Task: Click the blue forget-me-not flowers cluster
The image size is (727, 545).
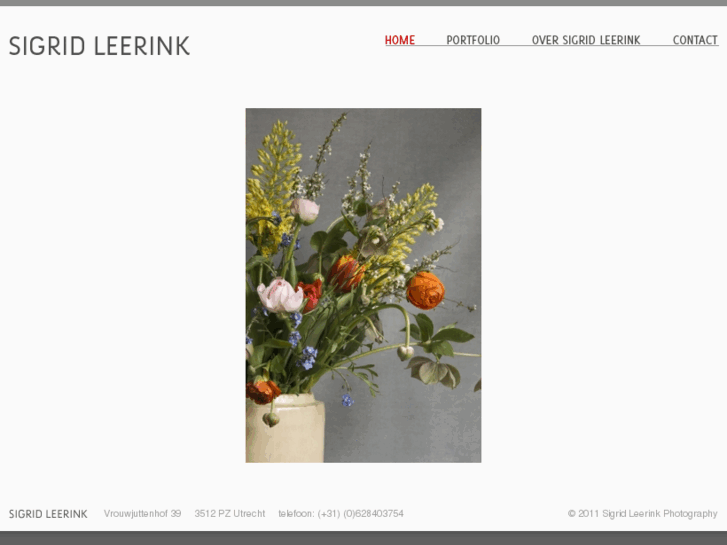Action: 307,358
